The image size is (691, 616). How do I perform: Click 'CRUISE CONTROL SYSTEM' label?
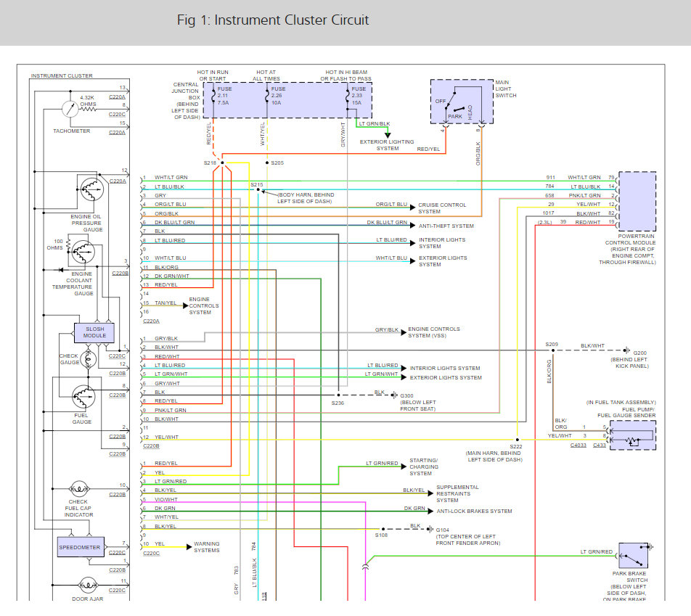point(442,208)
